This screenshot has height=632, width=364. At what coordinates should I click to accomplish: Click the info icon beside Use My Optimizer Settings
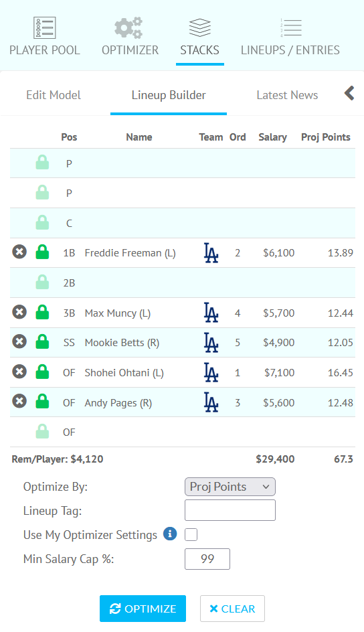tap(170, 534)
